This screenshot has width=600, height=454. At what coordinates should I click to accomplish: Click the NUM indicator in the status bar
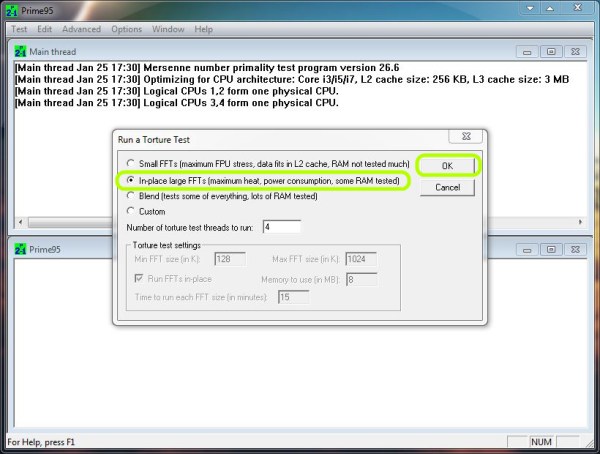point(541,442)
